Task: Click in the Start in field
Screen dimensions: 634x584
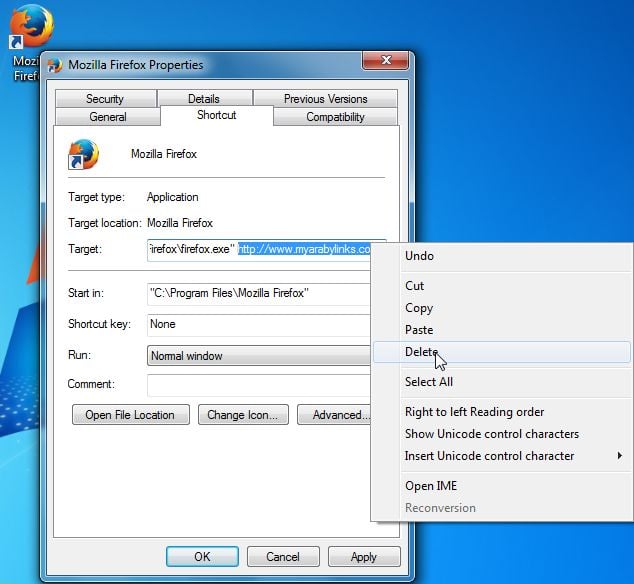Action: (x=259, y=294)
